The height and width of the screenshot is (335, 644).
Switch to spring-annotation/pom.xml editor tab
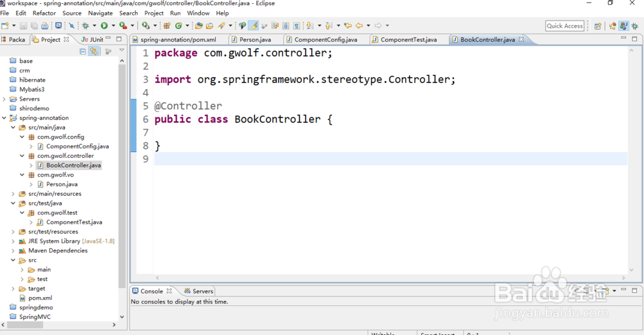coord(178,40)
